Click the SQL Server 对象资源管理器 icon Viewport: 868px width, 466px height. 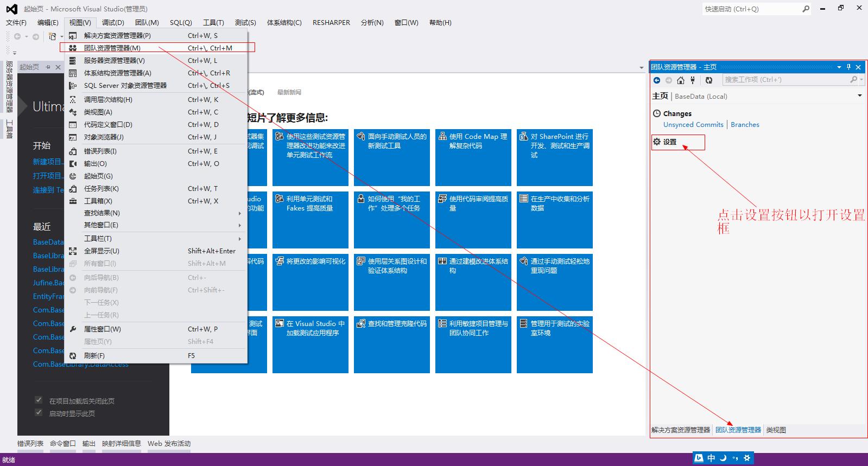tap(73, 85)
